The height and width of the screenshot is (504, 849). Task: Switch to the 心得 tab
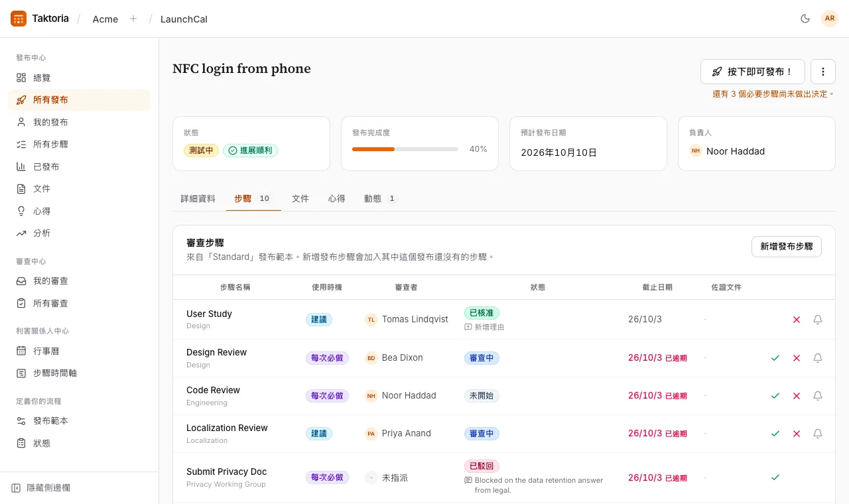337,198
